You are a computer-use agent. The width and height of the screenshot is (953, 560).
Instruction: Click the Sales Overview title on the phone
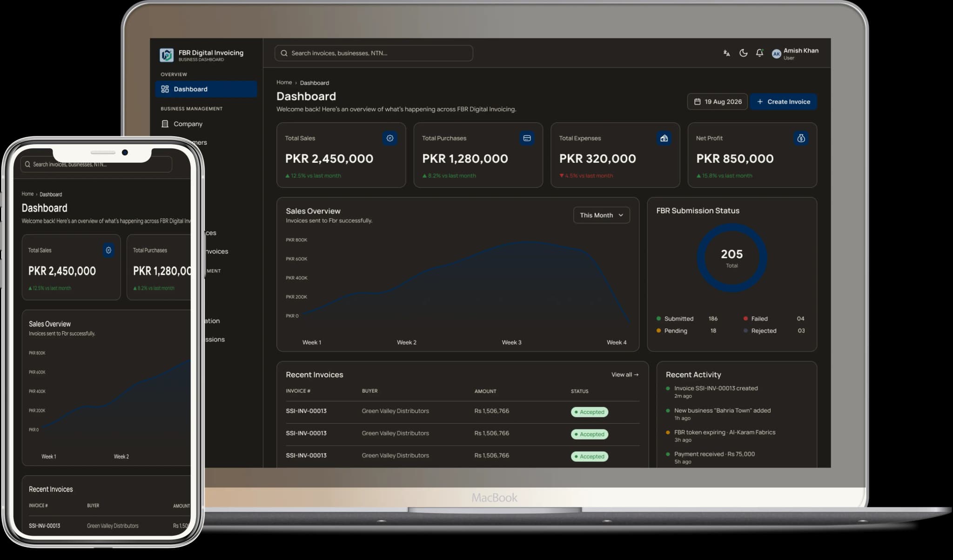pos(50,324)
